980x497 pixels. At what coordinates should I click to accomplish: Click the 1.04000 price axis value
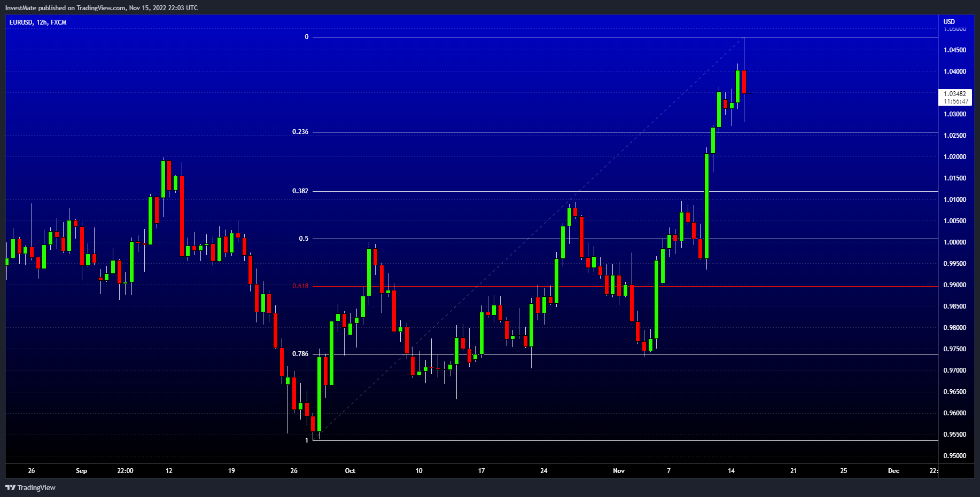coord(955,72)
